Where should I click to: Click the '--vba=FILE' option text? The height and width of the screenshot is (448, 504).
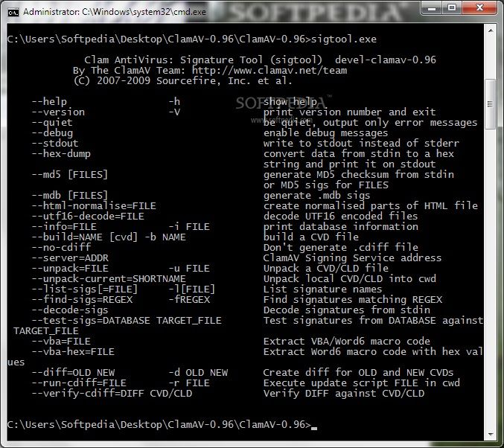click(x=61, y=342)
